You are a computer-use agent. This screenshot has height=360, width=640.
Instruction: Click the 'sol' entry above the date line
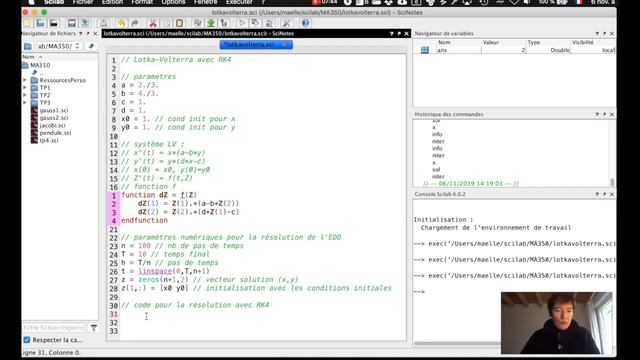click(x=436, y=169)
